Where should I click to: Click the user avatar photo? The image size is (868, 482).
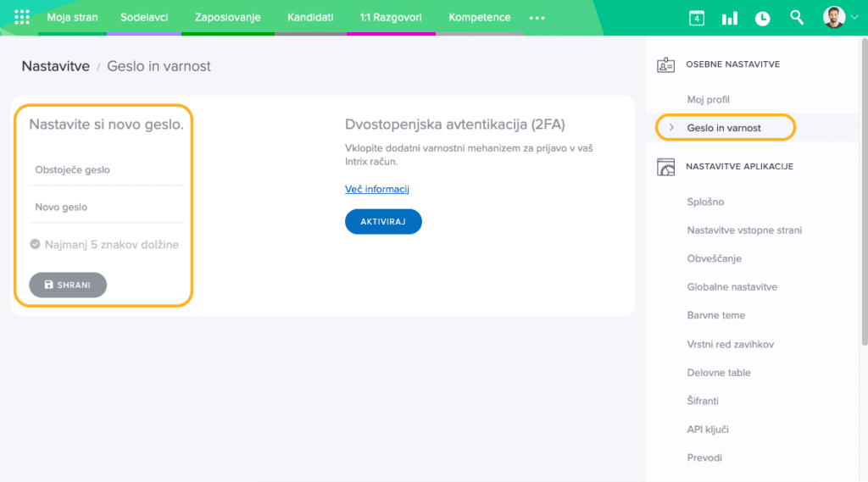coord(834,18)
